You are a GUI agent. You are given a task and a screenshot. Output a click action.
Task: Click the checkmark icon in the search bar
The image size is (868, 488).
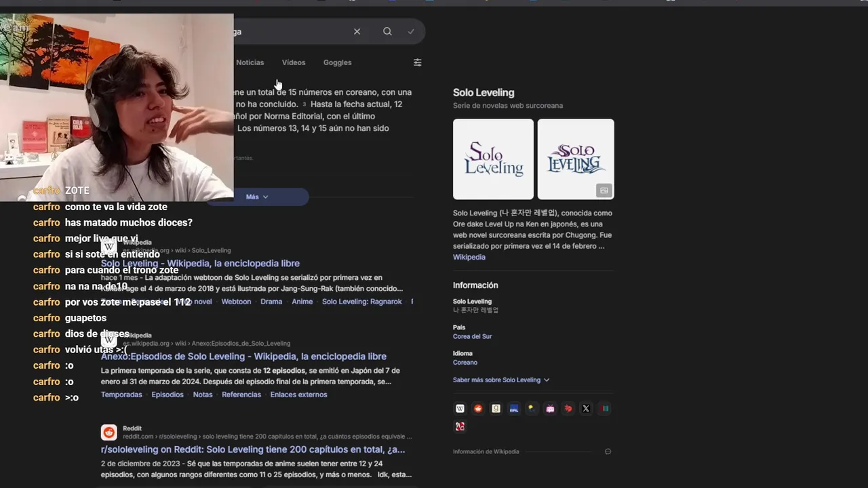tap(411, 31)
